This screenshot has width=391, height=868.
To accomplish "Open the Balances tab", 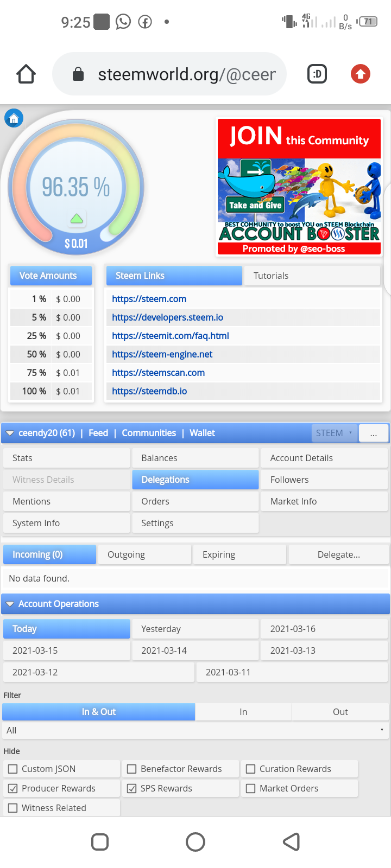I will (195, 458).
